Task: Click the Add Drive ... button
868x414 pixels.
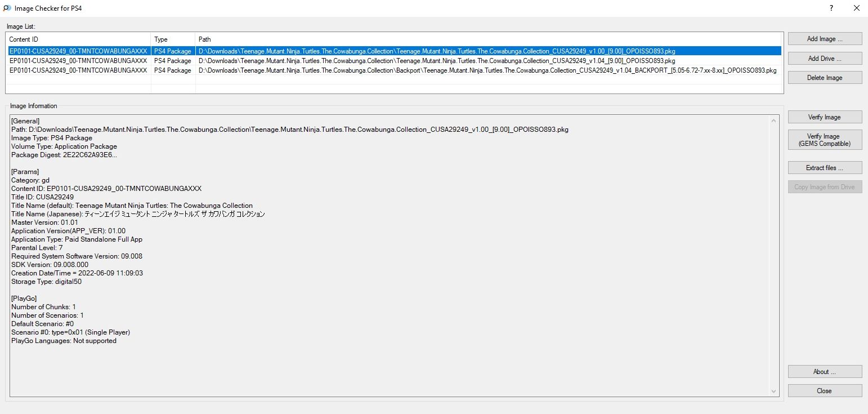Action: click(x=825, y=59)
